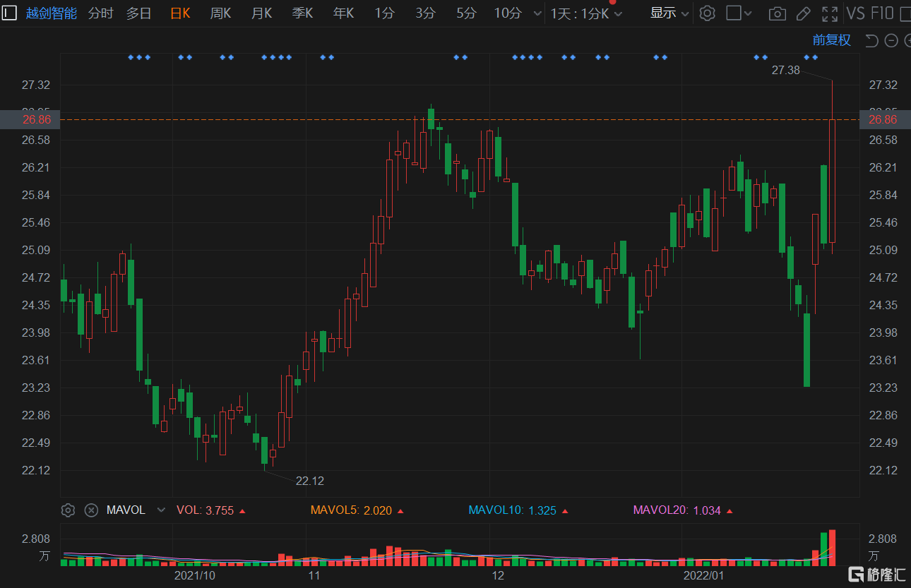This screenshot has width=911, height=588.
Task: Click the 2022/01 date axis label
Action: point(703,576)
